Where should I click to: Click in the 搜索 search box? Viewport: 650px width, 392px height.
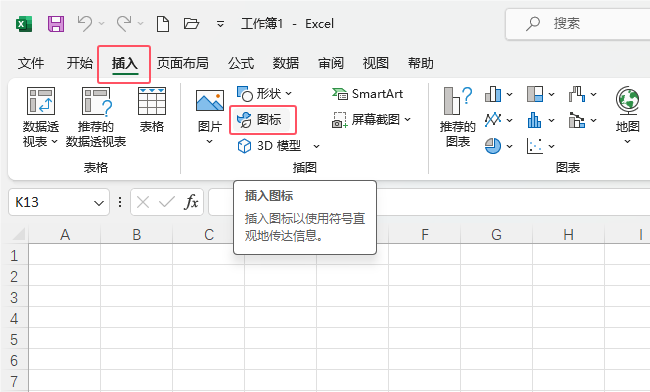tap(578, 24)
